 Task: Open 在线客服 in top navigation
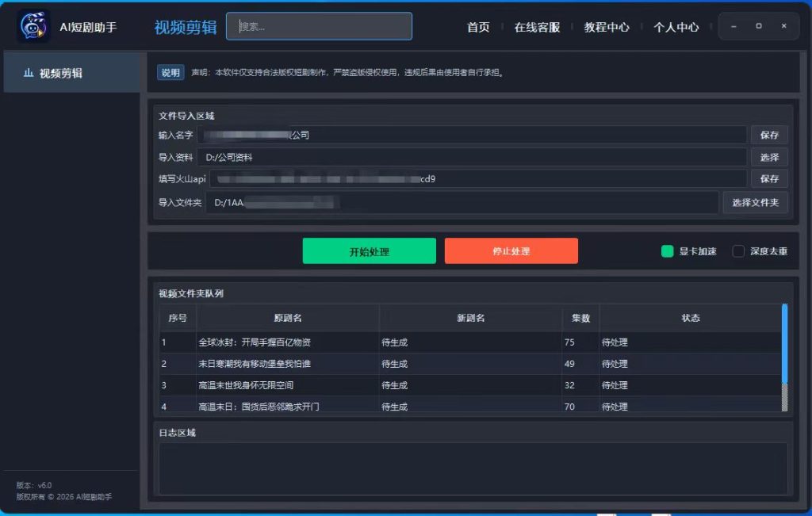tap(537, 28)
